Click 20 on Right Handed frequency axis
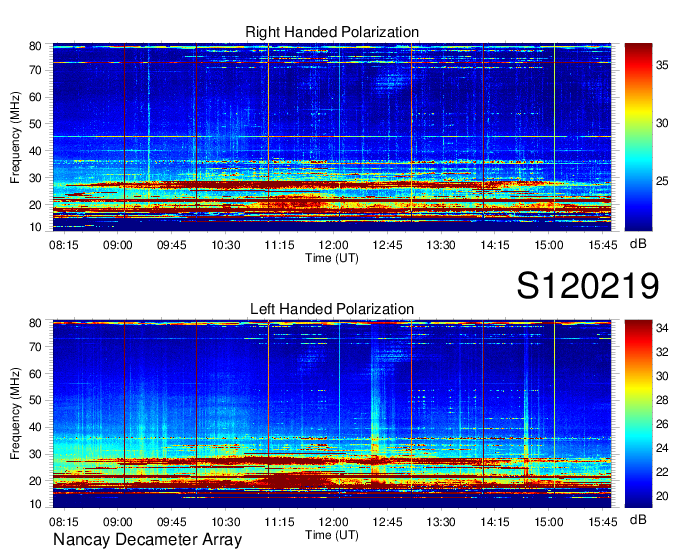 pyautogui.click(x=35, y=205)
